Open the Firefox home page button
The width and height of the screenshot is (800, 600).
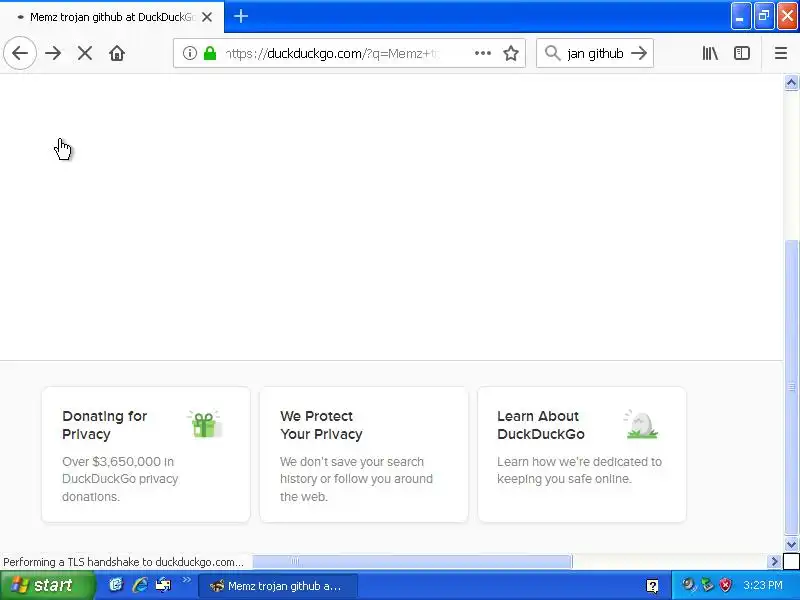117,53
